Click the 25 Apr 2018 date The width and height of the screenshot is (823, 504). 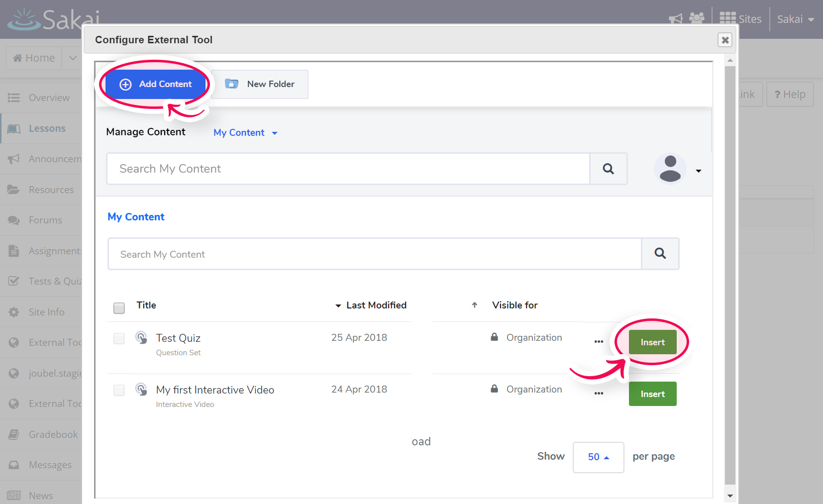click(359, 337)
